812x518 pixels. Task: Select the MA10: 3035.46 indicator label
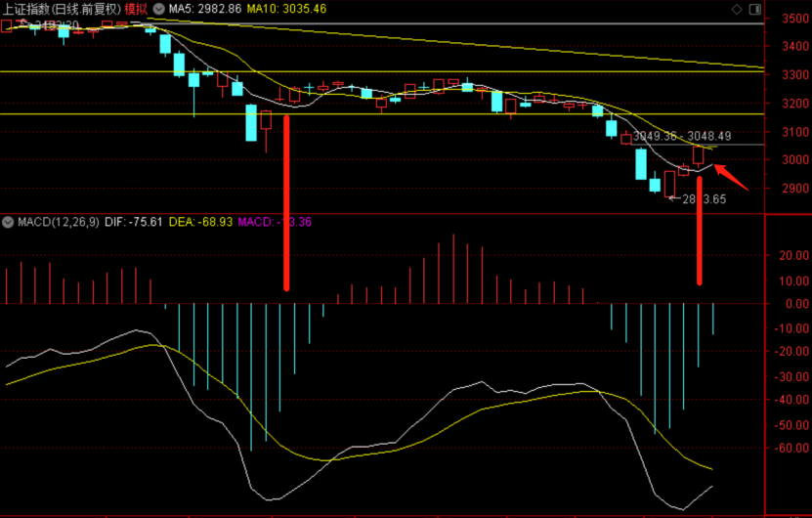286,9
